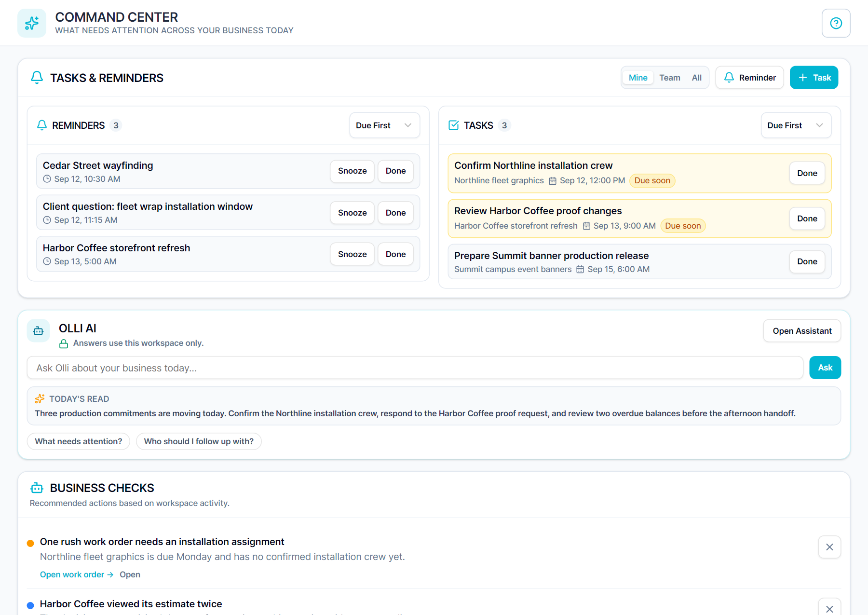Click clock icon on Cedar Street reminder
868x615 pixels.
[47, 179]
